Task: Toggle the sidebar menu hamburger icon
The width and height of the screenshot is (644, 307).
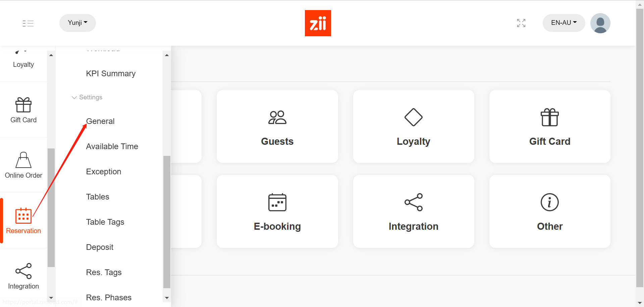Action: click(x=28, y=23)
